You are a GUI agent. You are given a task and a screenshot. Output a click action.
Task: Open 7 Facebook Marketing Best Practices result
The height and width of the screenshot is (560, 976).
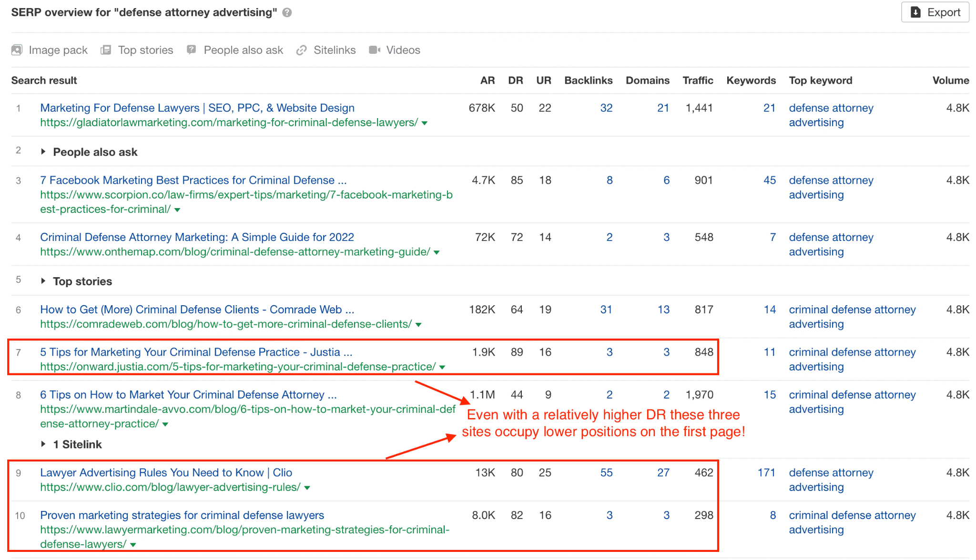193,180
